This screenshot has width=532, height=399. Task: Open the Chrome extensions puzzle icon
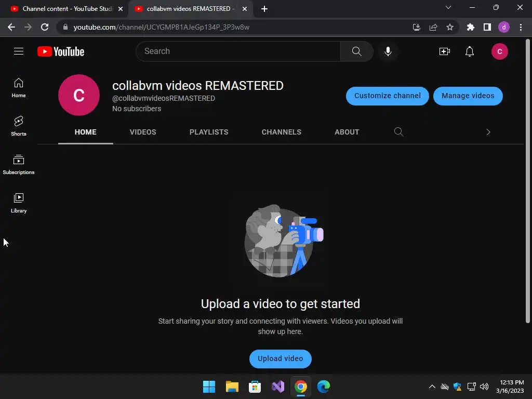tap(470, 27)
